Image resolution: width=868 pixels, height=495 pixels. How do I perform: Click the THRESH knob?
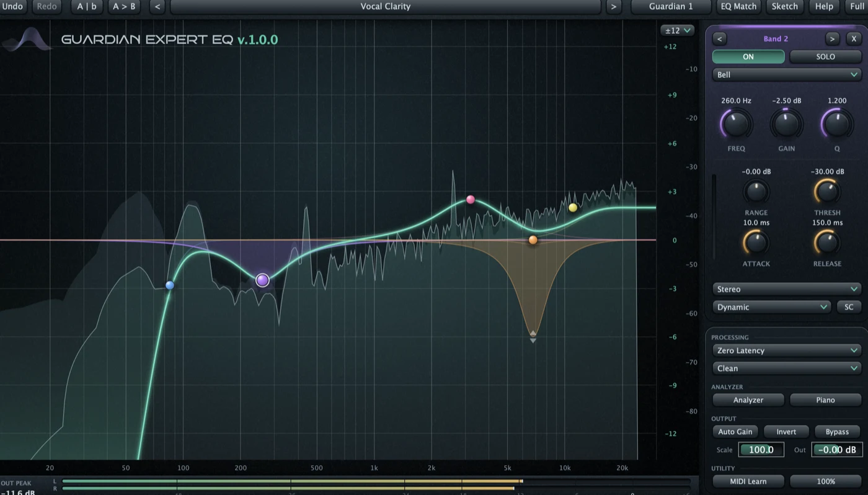click(x=827, y=192)
